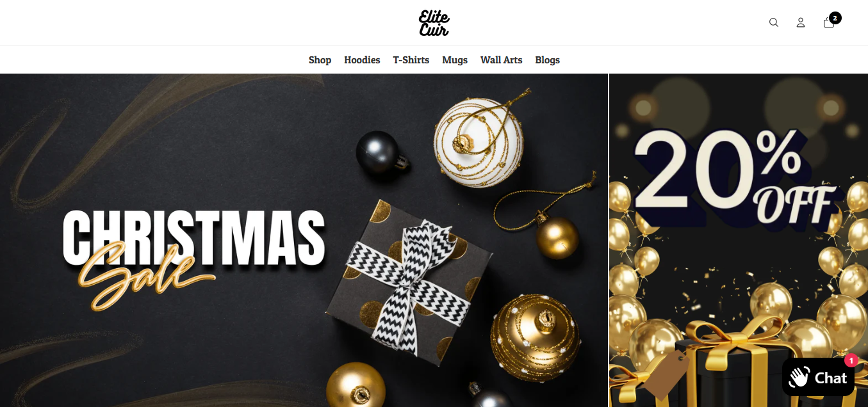Screen dimensions: 868x407
Task: Open the account profile icon
Action: pyautogui.click(x=801, y=22)
